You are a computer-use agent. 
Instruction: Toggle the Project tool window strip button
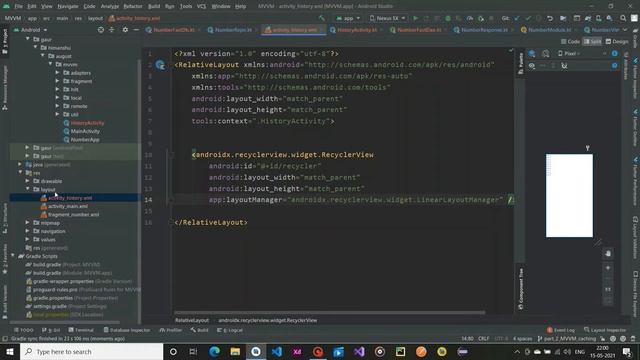(5, 41)
